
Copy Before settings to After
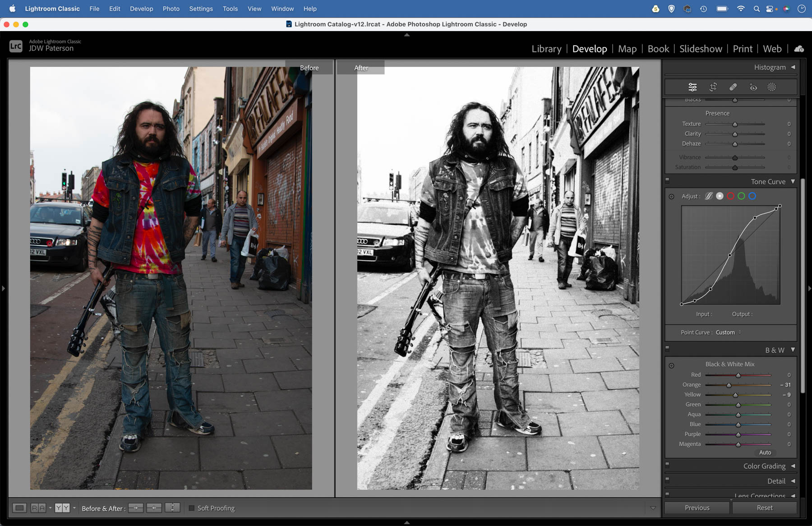pyautogui.click(x=135, y=508)
